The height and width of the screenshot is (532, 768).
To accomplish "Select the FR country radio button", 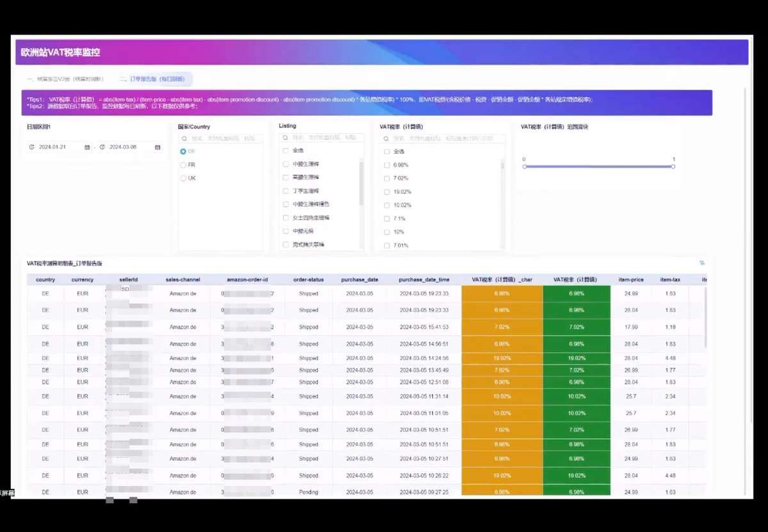I will [183, 165].
